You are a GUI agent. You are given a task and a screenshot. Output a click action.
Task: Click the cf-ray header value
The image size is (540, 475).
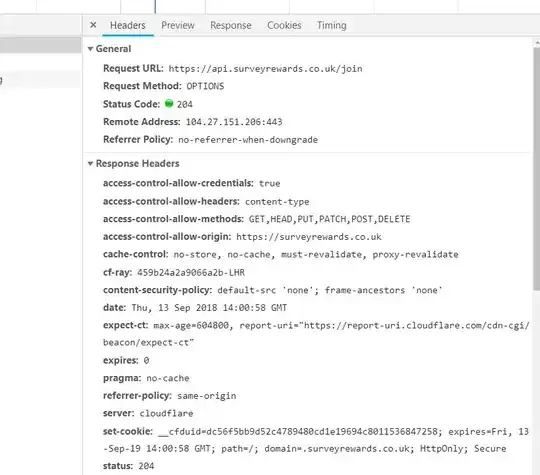click(x=191, y=273)
